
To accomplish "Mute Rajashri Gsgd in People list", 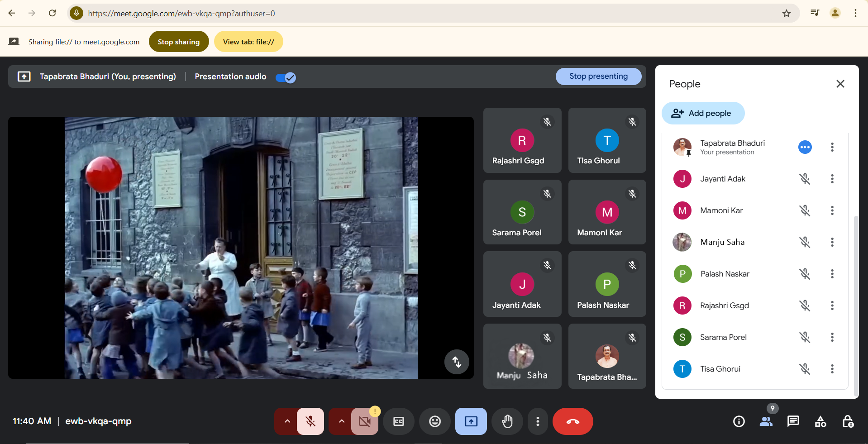I will click(x=805, y=306).
